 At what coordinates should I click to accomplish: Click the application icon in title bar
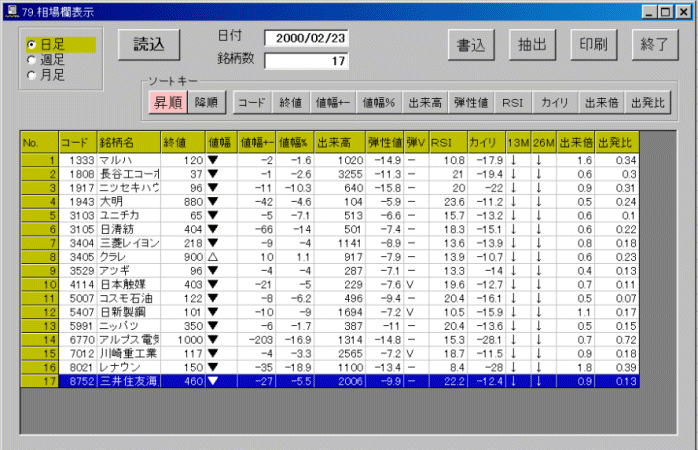(x=13, y=12)
